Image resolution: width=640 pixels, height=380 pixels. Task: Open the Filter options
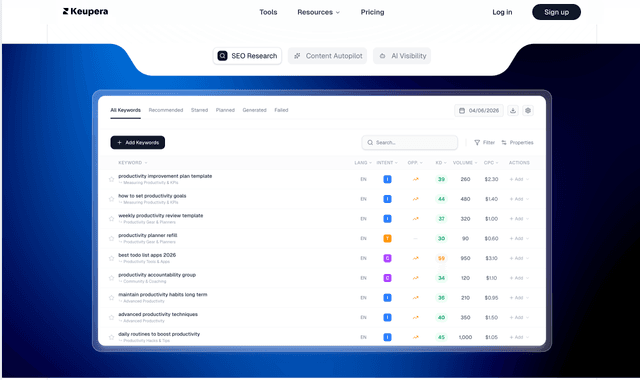point(484,142)
